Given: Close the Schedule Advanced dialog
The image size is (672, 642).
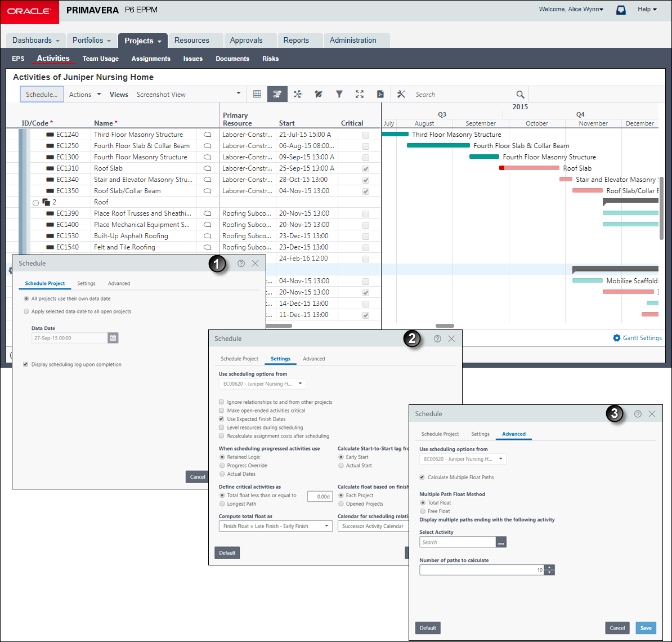Looking at the screenshot, I should [652, 414].
